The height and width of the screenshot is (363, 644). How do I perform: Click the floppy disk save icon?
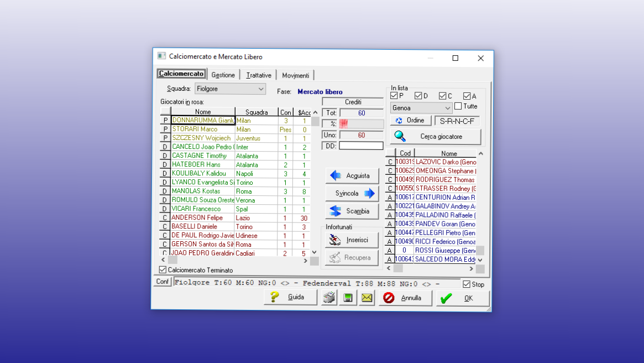coord(348,297)
